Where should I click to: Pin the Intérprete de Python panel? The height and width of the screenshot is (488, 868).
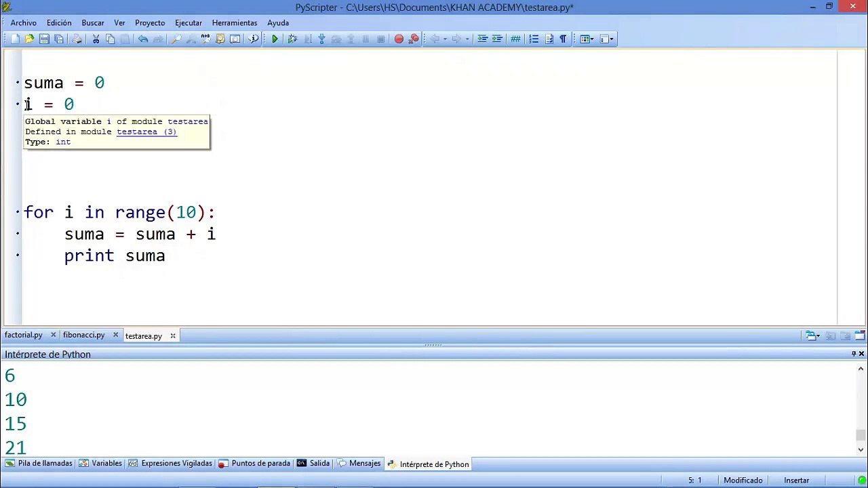point(854,354)
